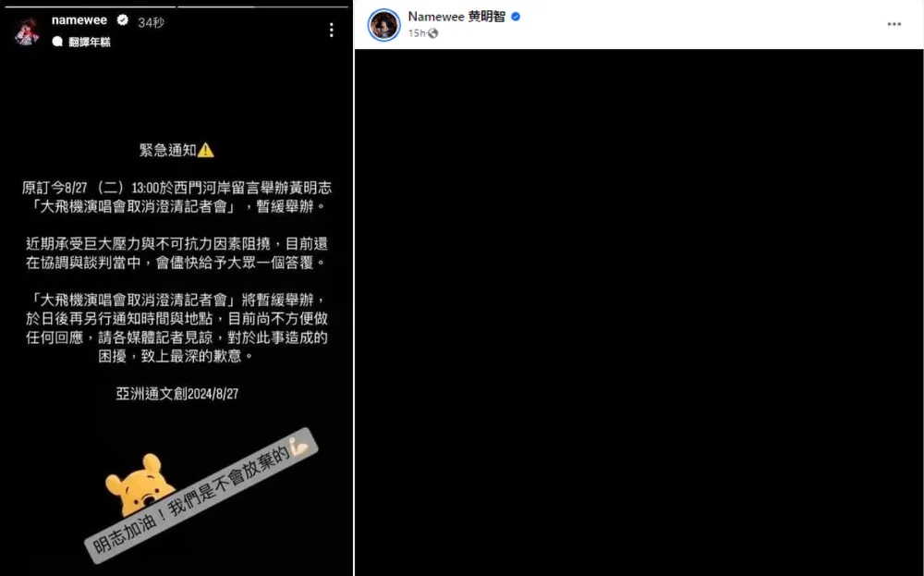The image size is (924, 576).
Task: Click the 34秒 story time indicator
Action: pos(151,22)
